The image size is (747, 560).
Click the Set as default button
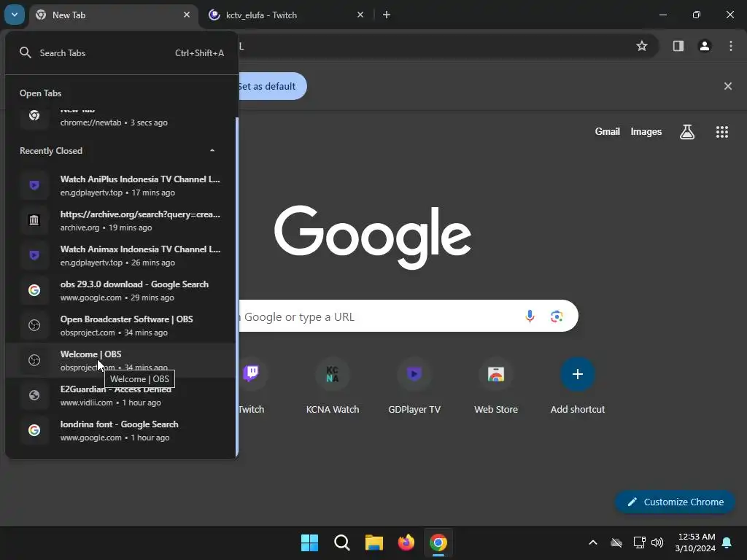(272, 86)
